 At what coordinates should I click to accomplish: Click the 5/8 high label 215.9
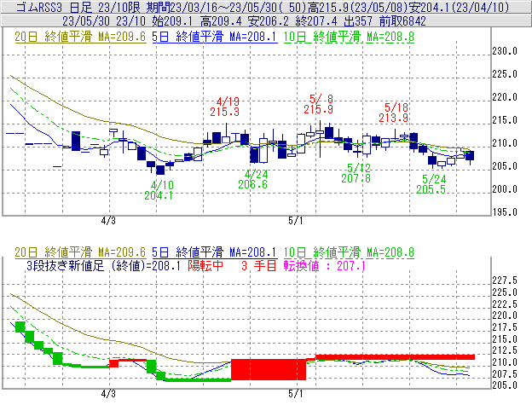click(318, 109)
